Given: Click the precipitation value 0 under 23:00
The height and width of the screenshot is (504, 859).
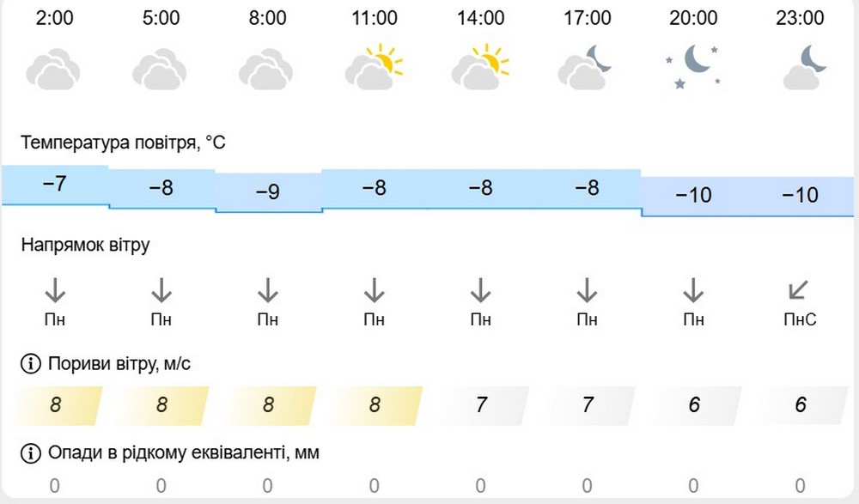Looking at the screenshot, I should pyautogui.click(x=801, y=486).
